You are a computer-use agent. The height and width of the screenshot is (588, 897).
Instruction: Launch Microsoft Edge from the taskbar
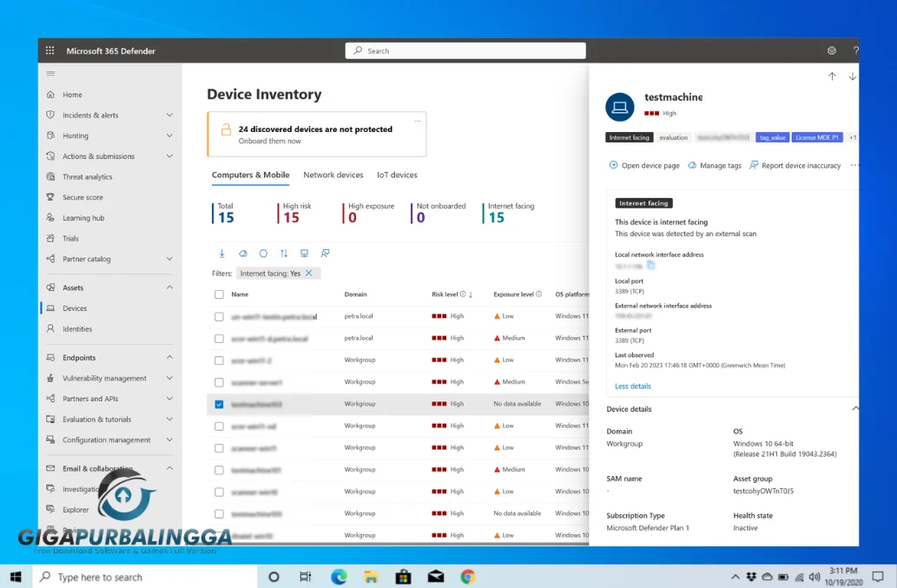click(339, 576)
